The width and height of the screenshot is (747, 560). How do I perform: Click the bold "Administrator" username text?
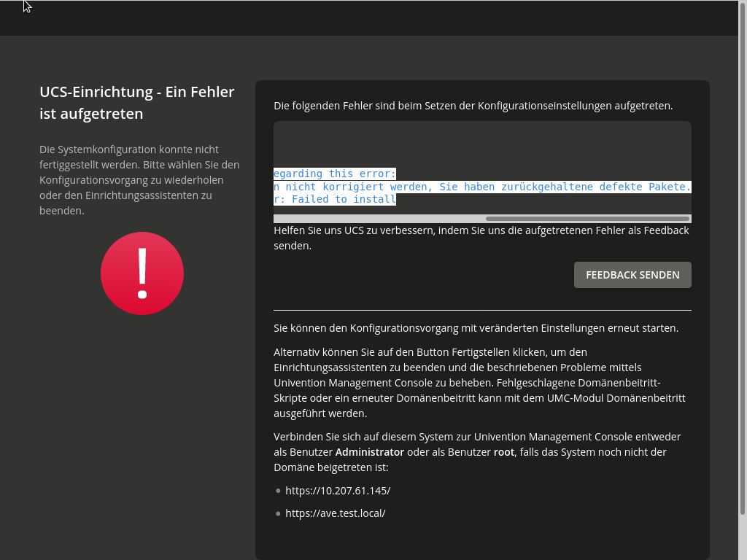tap(369, 452)
